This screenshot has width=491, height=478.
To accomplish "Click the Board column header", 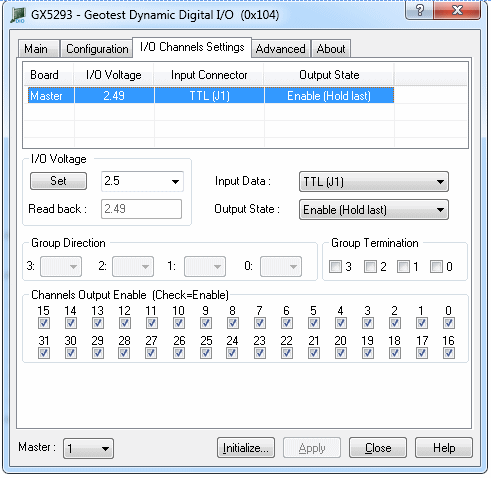I will (49, 75).
